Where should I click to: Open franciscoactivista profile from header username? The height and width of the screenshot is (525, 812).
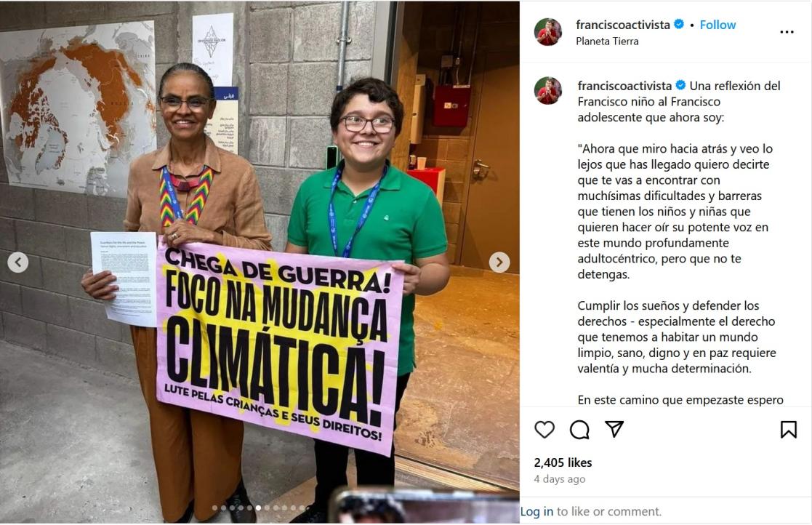(x=622, y=25)
